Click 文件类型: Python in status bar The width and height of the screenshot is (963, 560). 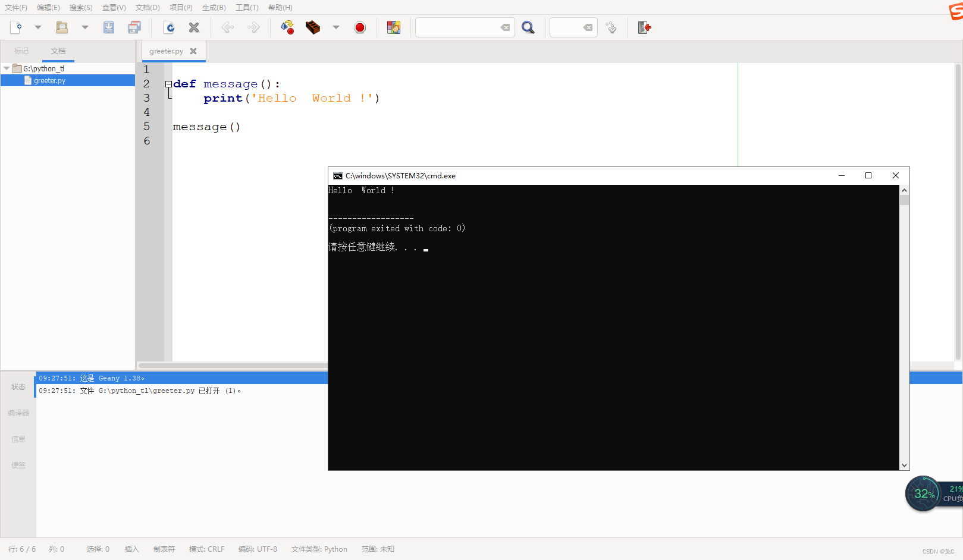(x=319, y=549)
